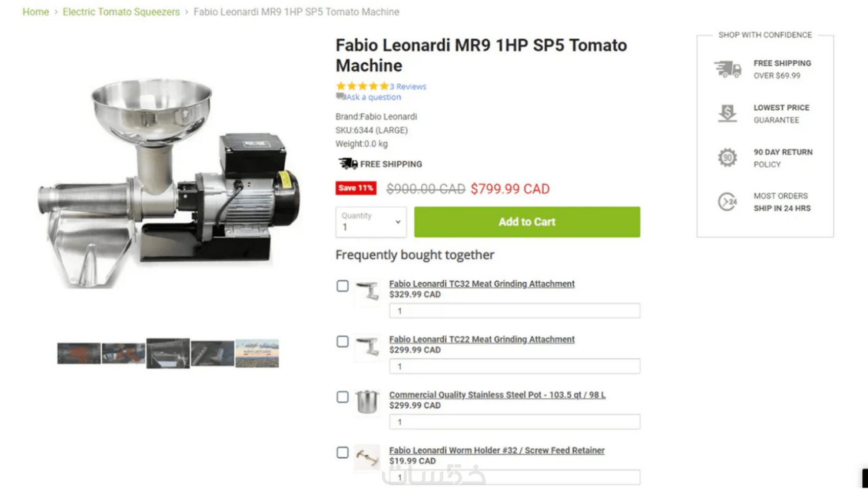Click the free shipping truck icon in sidebar
The height and width of the screenshot is (495, 868).
coord(728,69)
